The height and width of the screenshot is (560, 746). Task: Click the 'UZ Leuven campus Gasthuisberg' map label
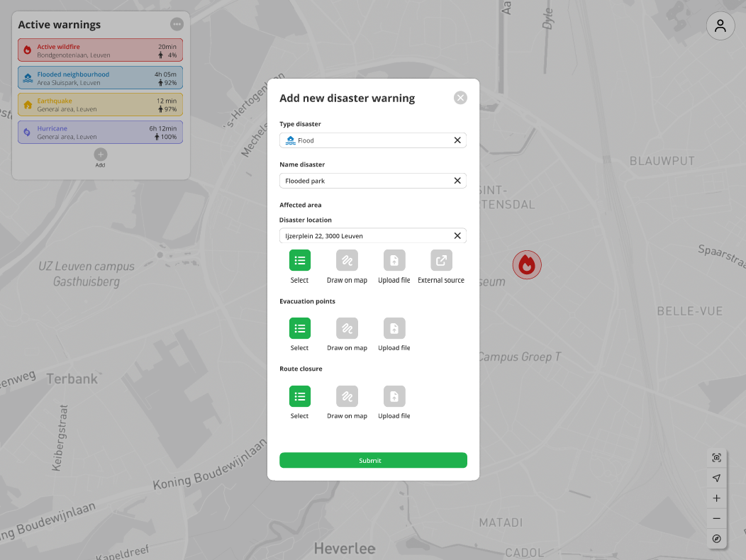click(x=86, y=274)
